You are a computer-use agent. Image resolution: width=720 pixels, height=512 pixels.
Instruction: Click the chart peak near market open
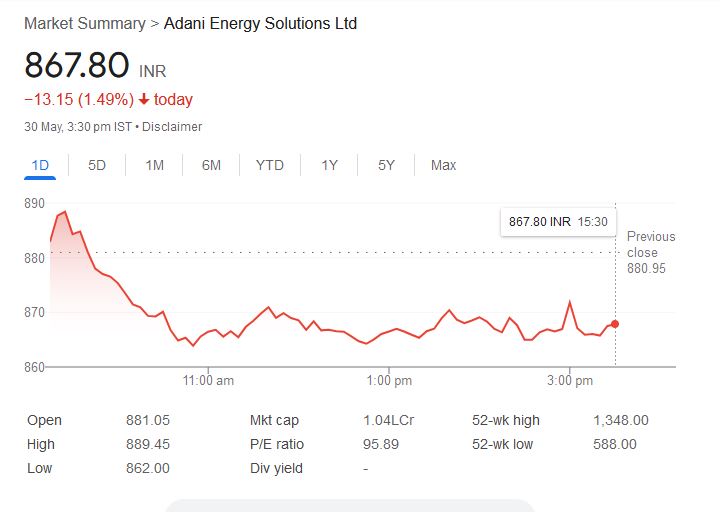(x=65, y=212)
